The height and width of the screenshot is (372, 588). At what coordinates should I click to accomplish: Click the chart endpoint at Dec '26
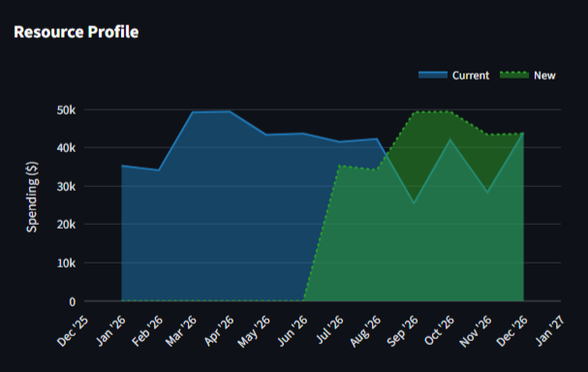(x=523, y=133)
